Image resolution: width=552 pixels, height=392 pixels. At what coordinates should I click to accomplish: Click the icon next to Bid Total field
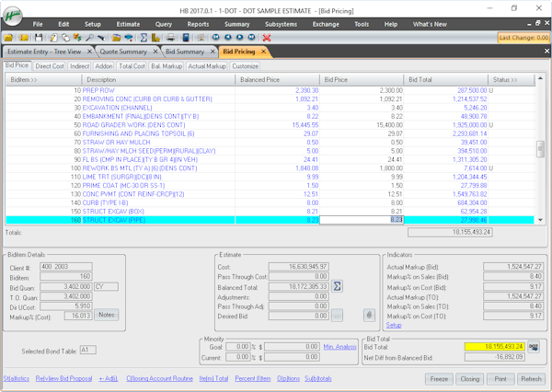click(533, 346)
